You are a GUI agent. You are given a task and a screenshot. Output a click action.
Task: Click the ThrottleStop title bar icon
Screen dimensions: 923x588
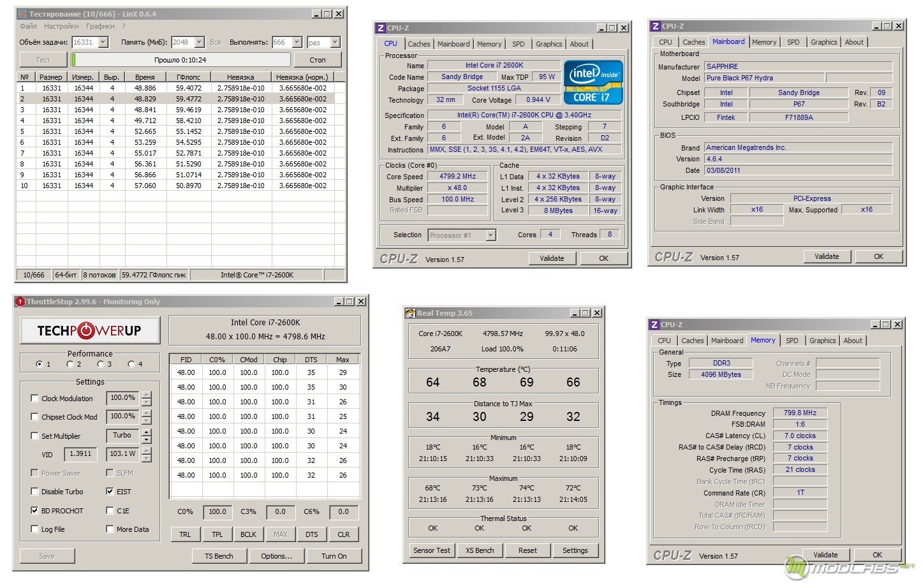(20, 302)
